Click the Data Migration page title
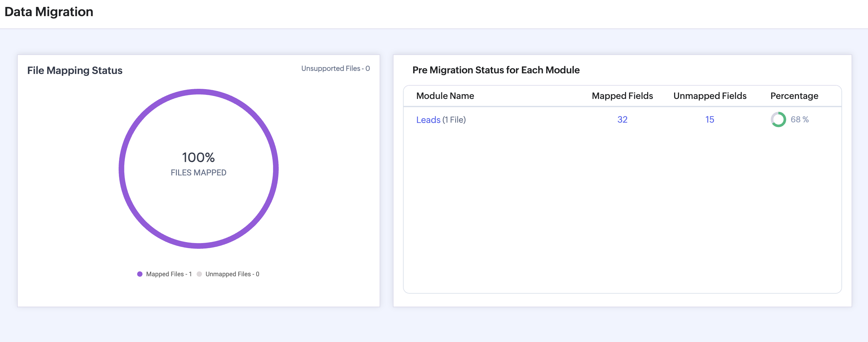868x342 pixels. [x=49, y=12]
